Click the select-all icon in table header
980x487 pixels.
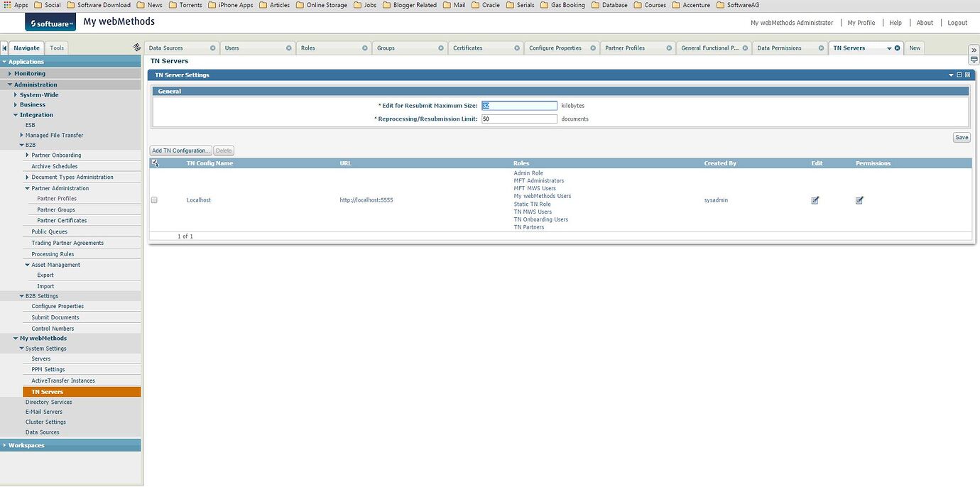[156, 163]
